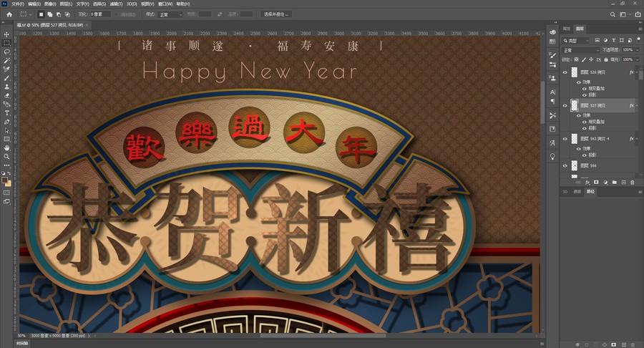Open the extra tools three-dot menu
Image resolution: width=644 pixels, height=348 pixels.
(6, 165)
